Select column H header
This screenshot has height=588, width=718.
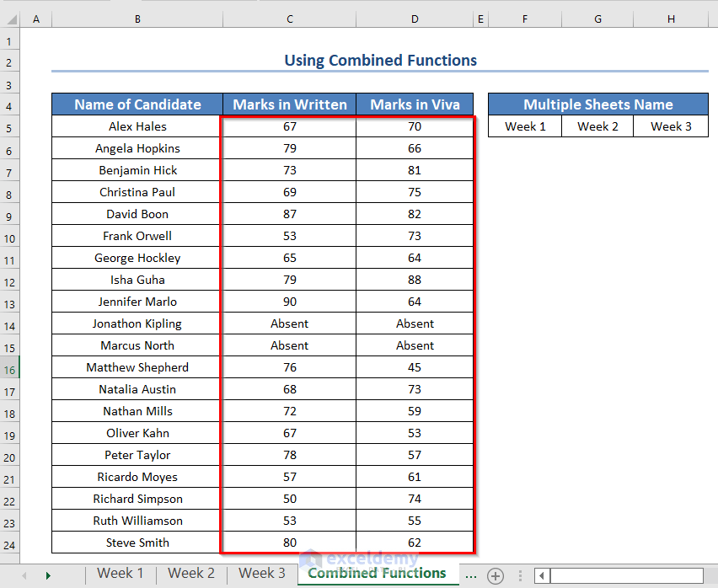click(671, 18)
